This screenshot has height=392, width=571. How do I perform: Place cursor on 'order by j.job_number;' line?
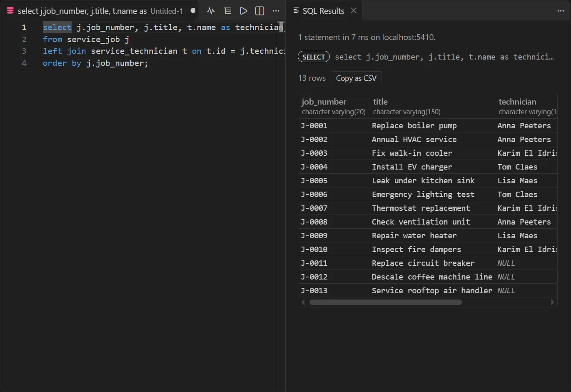95,63
